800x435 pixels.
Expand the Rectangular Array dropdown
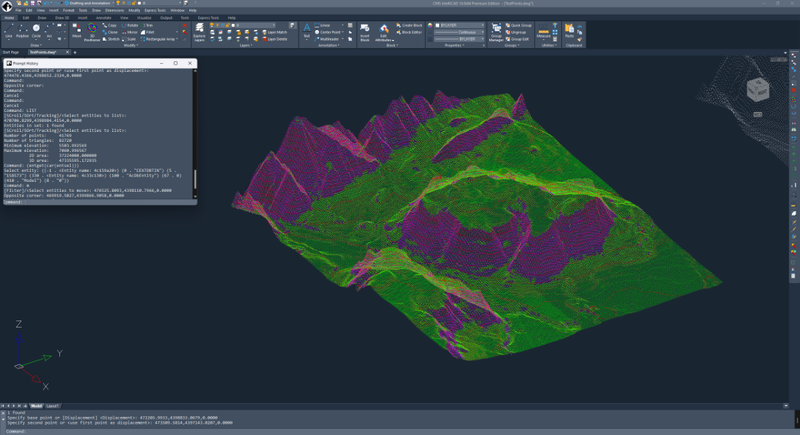178,39
